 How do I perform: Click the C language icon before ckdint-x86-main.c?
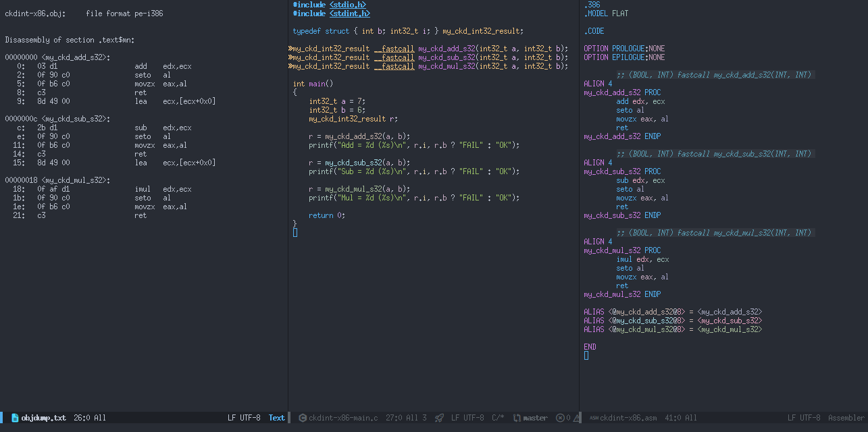coord(303,418)
